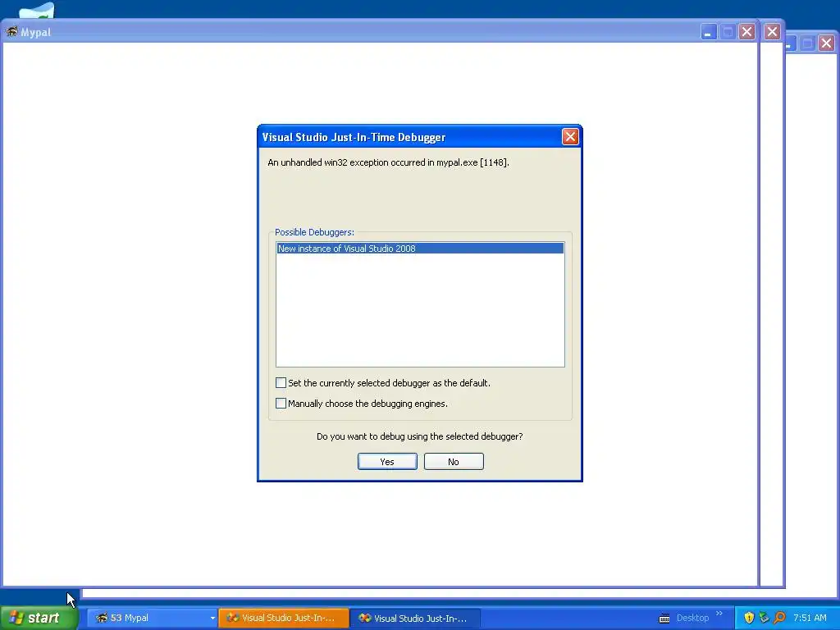This screenshot has height=630, width=840.
Task: Close the front Mypal window
Action: pos(746,32)
